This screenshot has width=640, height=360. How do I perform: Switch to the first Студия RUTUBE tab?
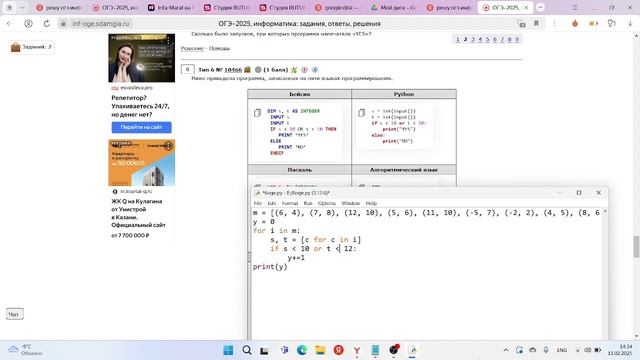pos(226,7)
